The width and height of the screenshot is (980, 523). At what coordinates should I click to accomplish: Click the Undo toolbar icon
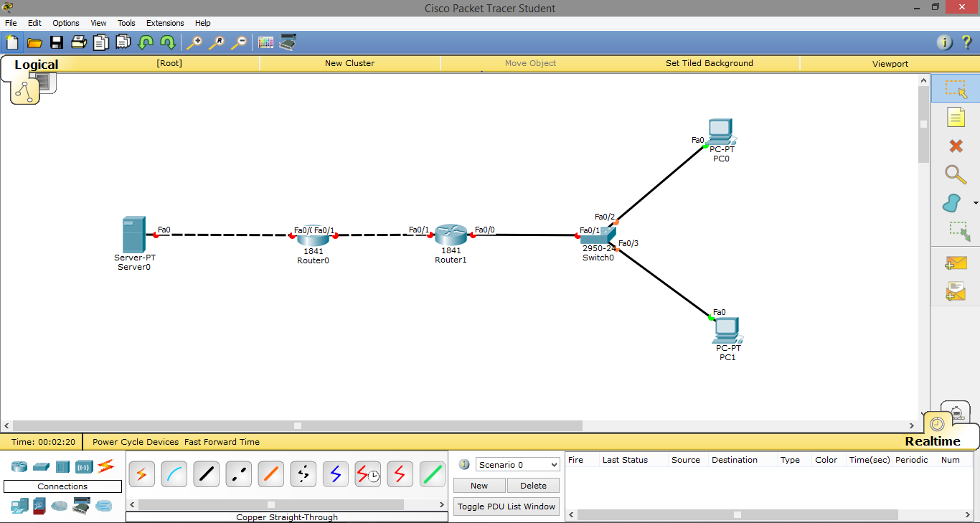point(145,42)
